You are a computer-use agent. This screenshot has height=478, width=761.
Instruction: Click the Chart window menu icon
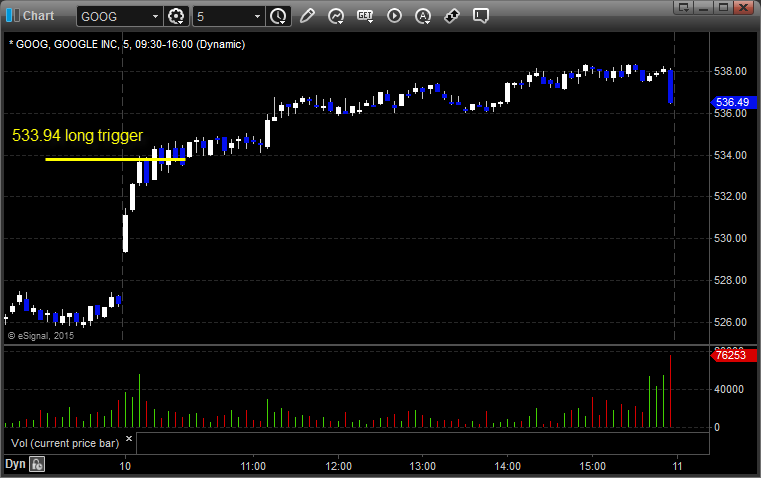coord(12,15)
